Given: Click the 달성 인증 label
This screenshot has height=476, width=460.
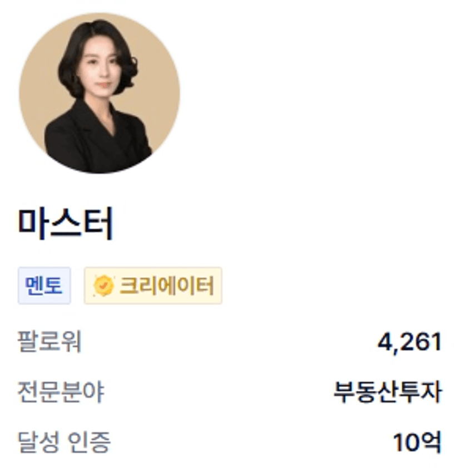Looking at the screenshot, I should (x=65, y=442).
